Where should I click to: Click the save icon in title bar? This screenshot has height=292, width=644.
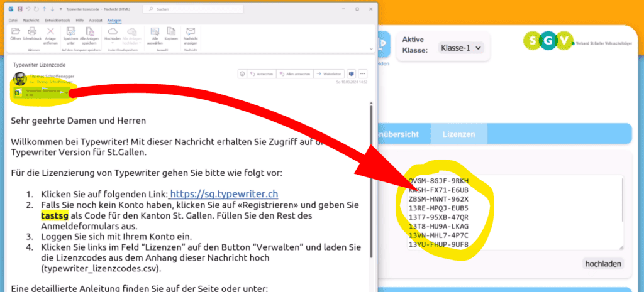(x=19, y=9)
